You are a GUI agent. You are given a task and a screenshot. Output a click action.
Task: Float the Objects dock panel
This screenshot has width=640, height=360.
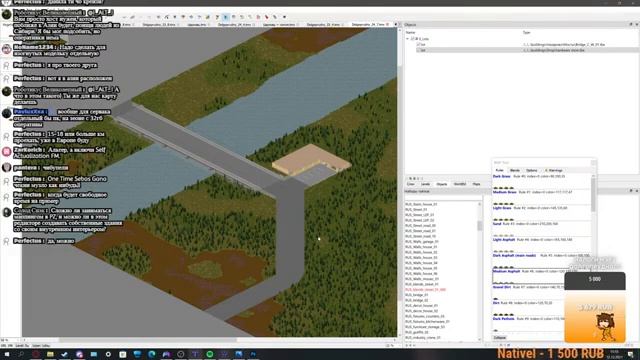[631, 24]
